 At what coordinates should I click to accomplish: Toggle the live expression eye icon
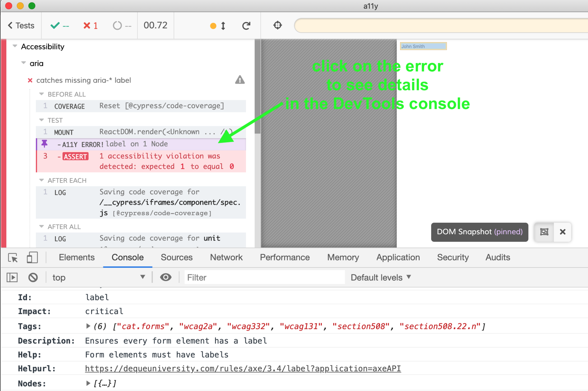click(165, 277)
